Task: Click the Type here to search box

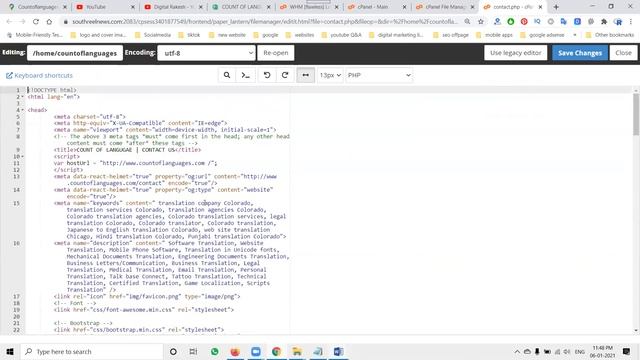Action: click(x=92, y=351)
